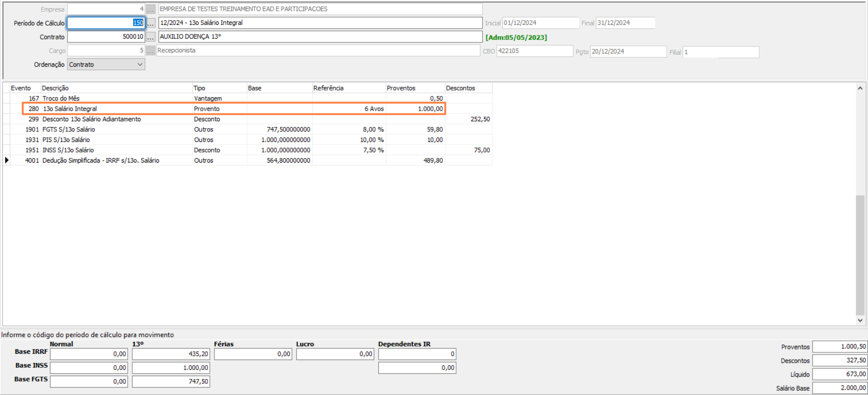Click the Proventos column header
The width and height of the screenshot is (868, 395).
tap(414, 88)
